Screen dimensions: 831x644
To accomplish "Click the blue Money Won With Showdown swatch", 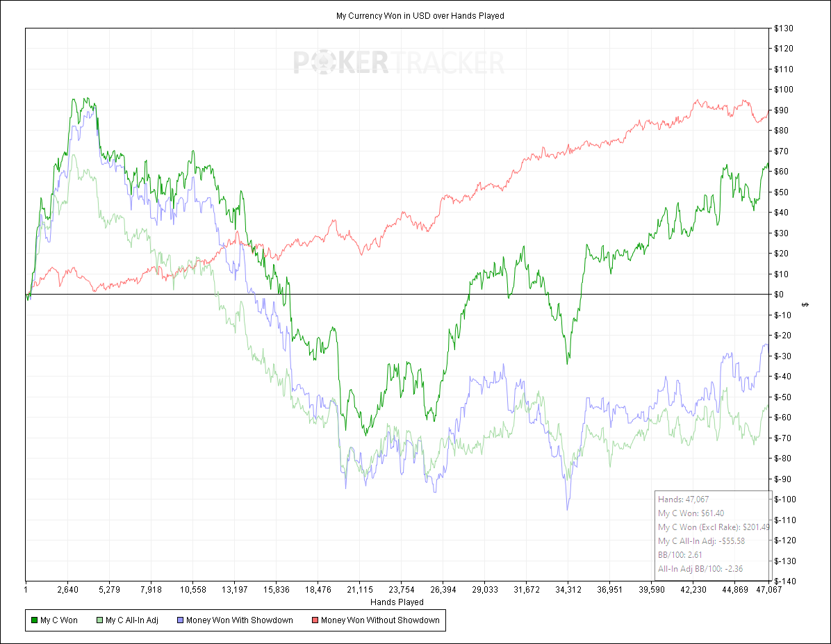I will pyautogui.click(x=181, y=620).
